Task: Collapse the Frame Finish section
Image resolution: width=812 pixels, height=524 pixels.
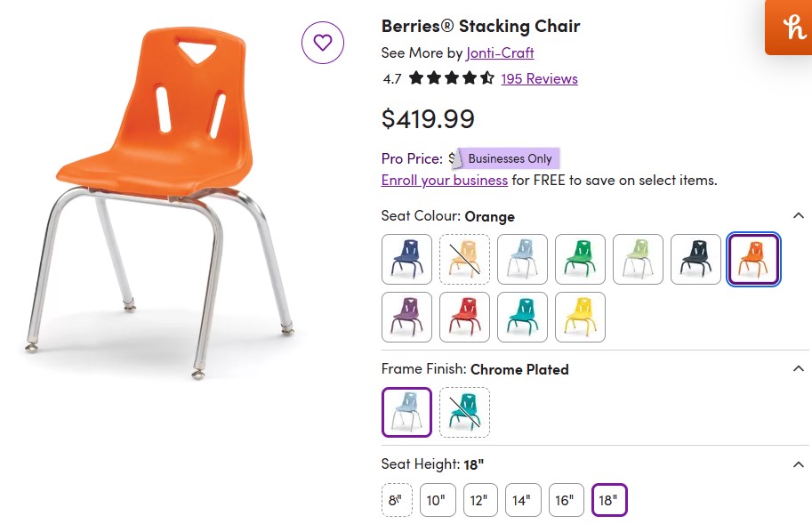Action: pyautogui.click(x=798, y=369)
